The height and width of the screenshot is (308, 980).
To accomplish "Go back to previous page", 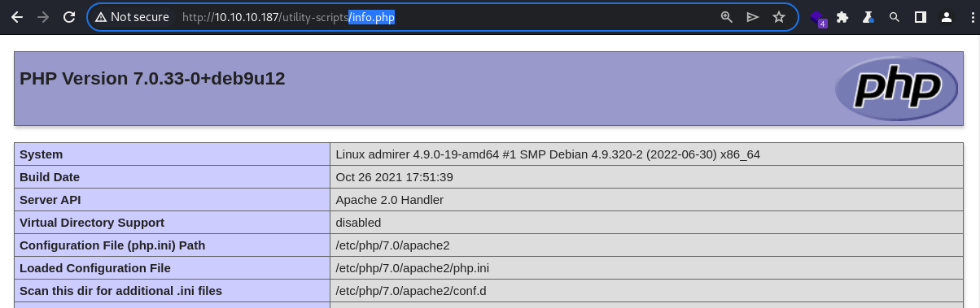I will point(16,16).
